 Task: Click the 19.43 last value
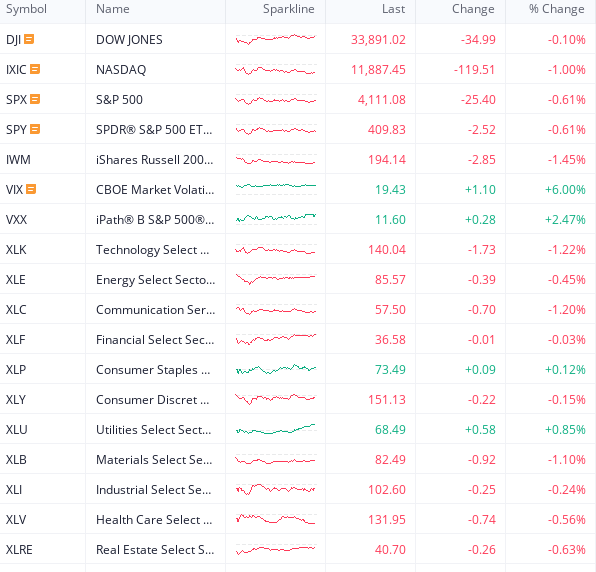tap(390, 190)
